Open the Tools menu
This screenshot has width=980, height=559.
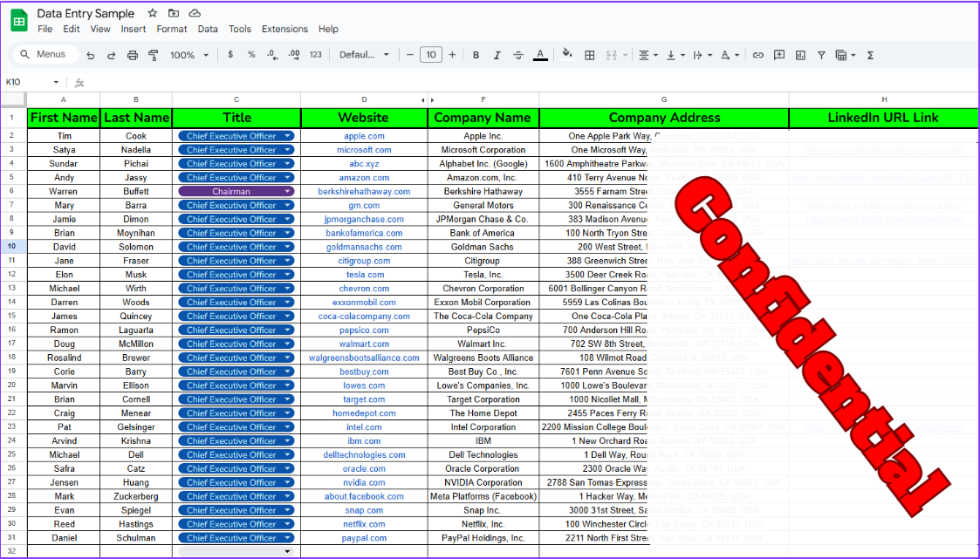239,29
